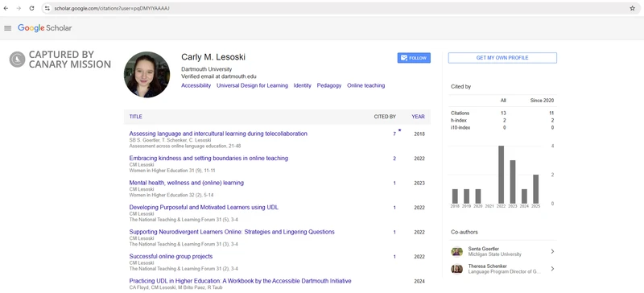Select the 'Co-authors' section heading

(x=464, y=232)
